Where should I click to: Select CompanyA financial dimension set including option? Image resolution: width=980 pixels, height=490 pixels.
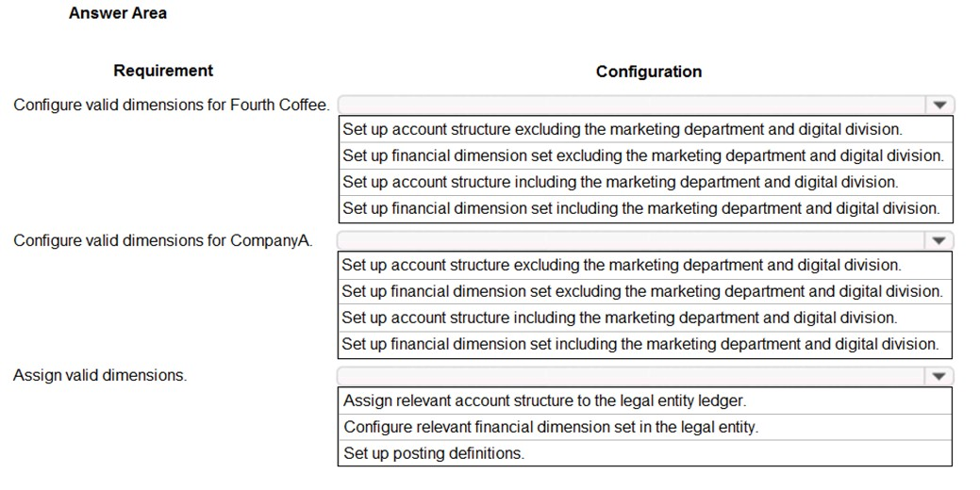click(x=645, y=343)
